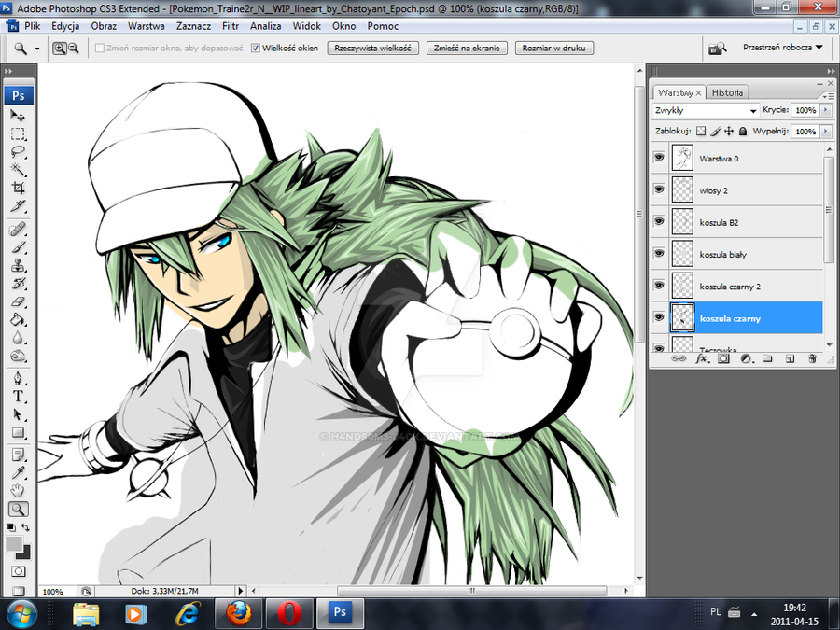Select the Clone Stamp tool
The width and height of the screenshot is (840, 630).
point(18,266)
